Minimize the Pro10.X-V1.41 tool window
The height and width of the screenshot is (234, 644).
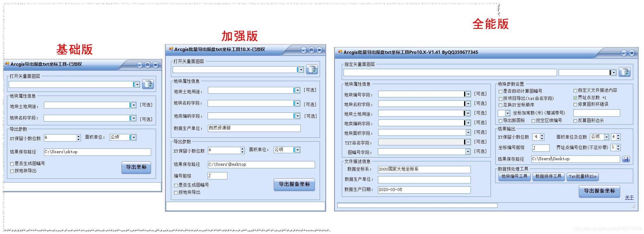[624, 53]
